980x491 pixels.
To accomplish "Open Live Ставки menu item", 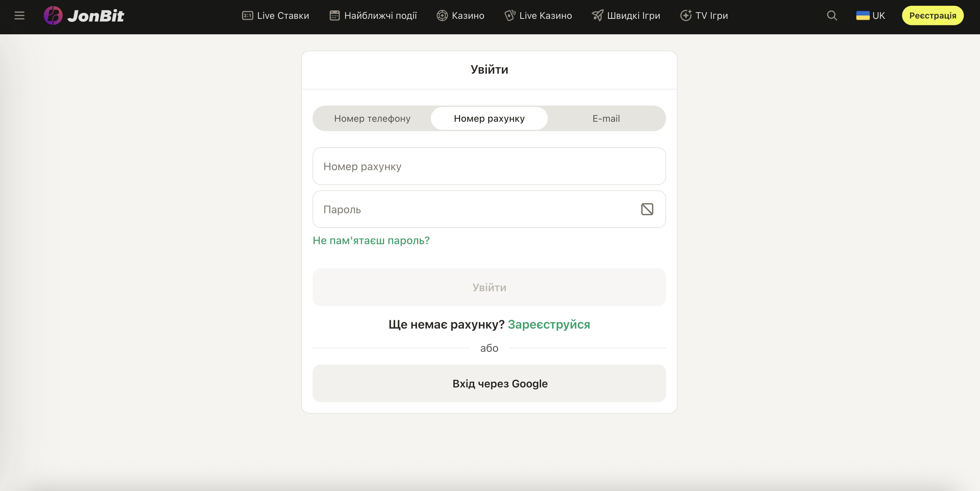I will point(276,15).
